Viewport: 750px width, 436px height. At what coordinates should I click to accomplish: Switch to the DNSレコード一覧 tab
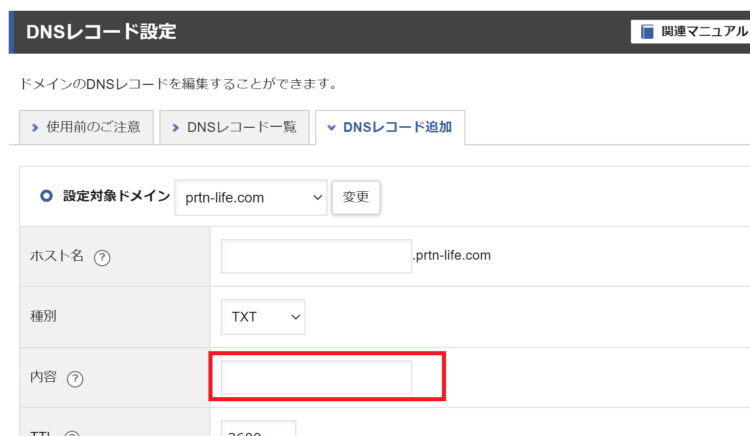[234, 127]
